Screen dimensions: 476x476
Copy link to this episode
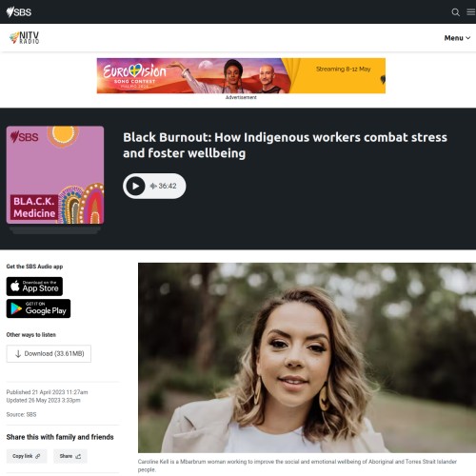pyautogui.click(x=27, y=456)
